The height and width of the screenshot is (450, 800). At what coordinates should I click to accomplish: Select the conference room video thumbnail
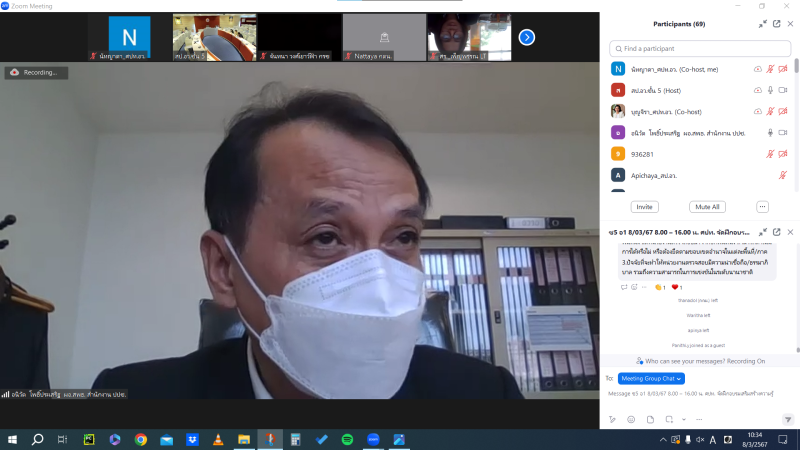tap(214, 37)
